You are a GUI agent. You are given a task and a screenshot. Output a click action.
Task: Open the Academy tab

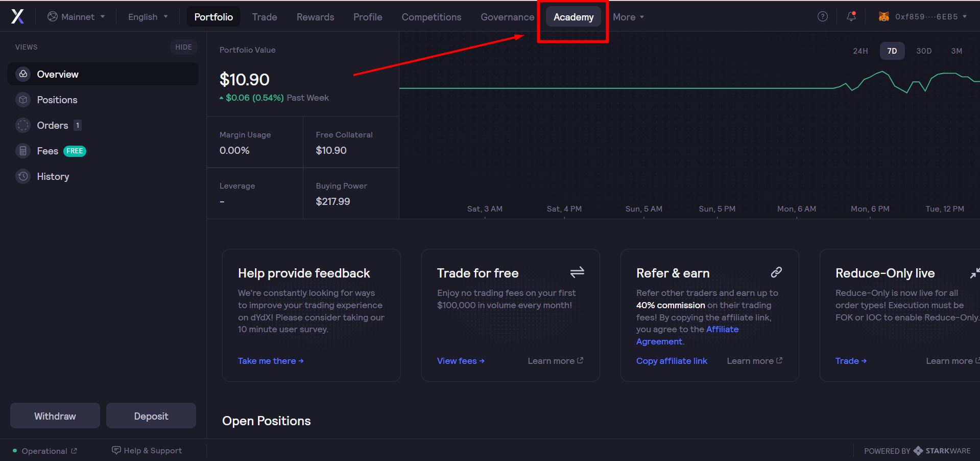point(573,17)
